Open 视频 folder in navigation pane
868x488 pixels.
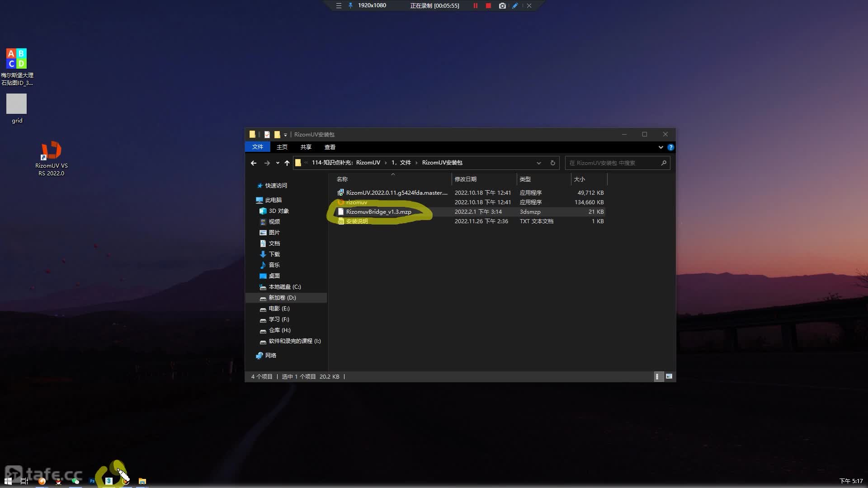(270, 222)
